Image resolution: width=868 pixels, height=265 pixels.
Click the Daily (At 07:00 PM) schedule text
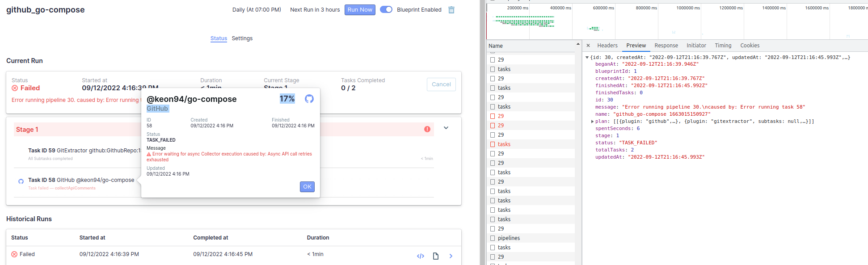tap(257, 10)
